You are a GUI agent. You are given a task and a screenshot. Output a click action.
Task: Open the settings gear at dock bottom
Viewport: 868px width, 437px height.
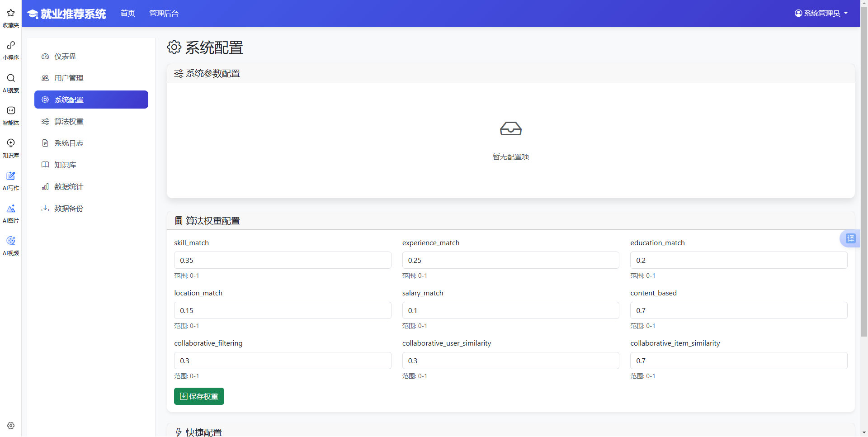coord(10,425)
